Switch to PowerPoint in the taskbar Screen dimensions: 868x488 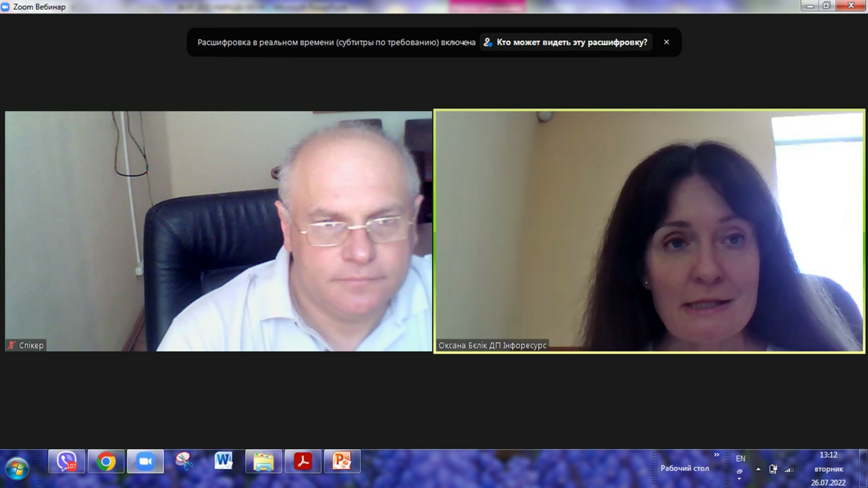(342, 462)
